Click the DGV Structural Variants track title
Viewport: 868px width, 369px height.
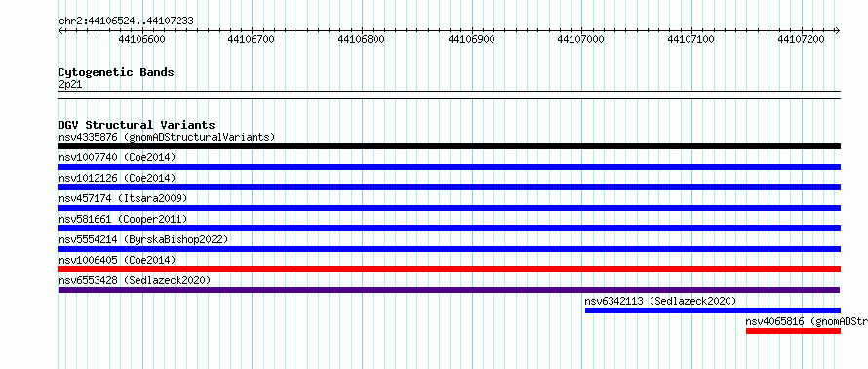point(137,125)
